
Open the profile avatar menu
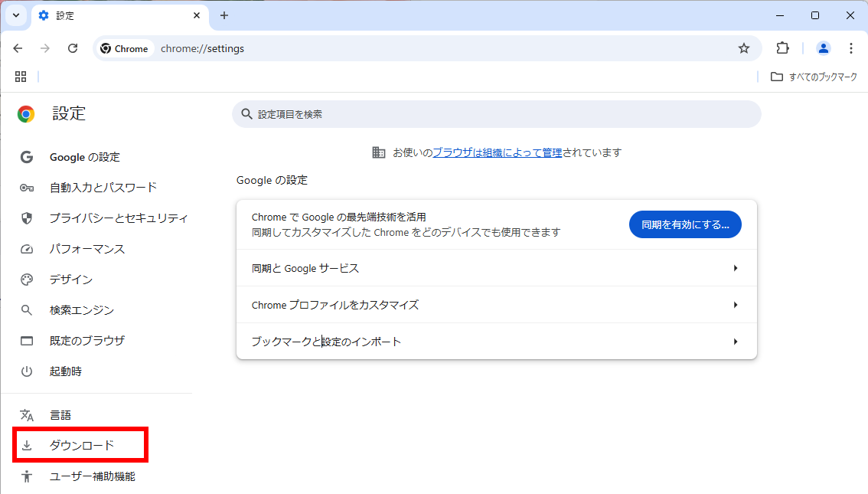823,49
